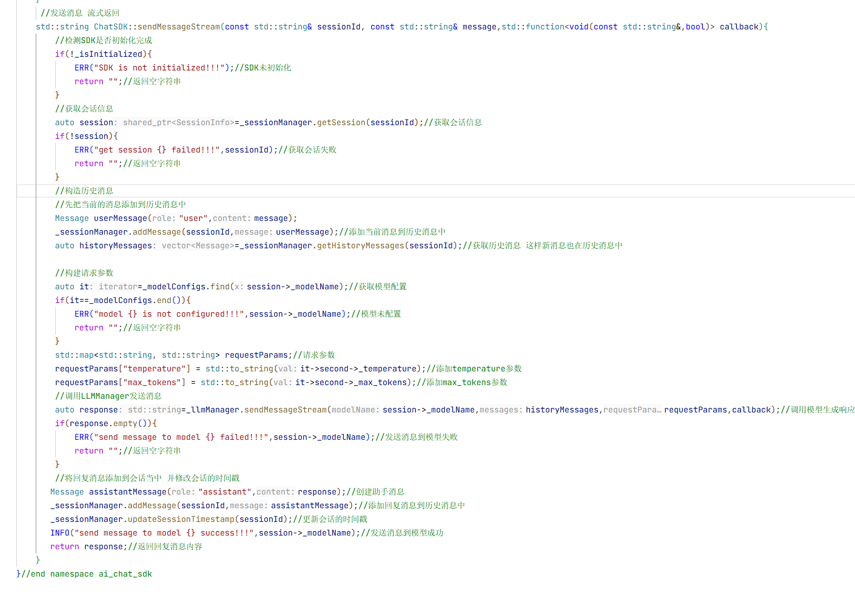Viewport: 855px width, 616px height.
Task: Click sendMessageStream in the ChatSDK function signature
Action: (178, 27)
